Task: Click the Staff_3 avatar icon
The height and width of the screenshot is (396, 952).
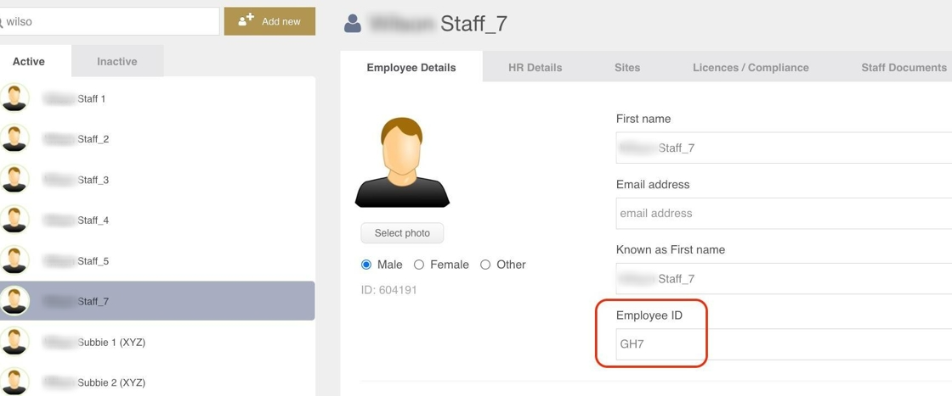Action: pos(14,179)
